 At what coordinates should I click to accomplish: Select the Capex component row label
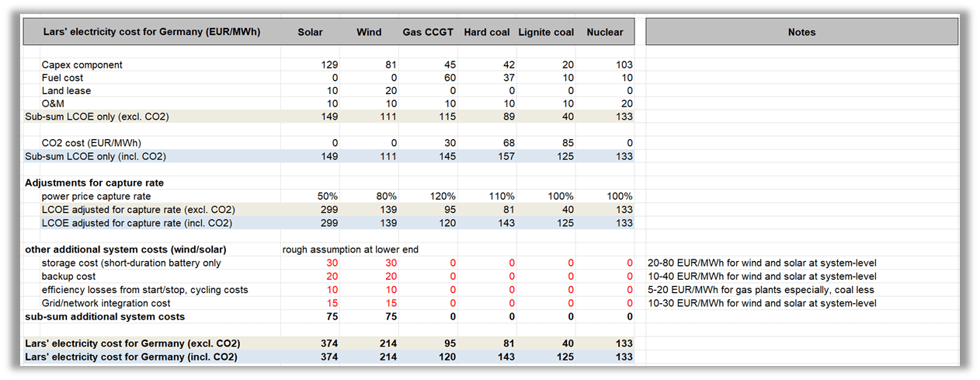click(x=82, y=65)
